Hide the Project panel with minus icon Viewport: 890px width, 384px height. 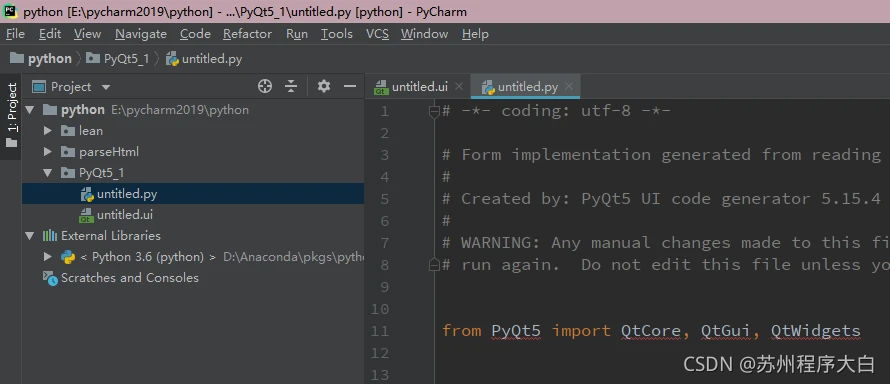(350, 86)
